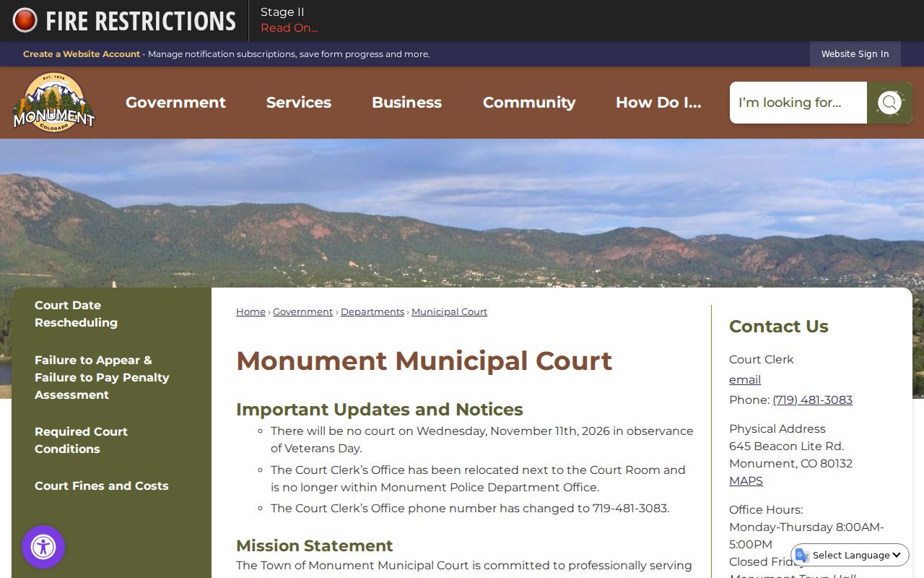Open the Business menu
The image size is (924, 578).
(x=406, y=103)
